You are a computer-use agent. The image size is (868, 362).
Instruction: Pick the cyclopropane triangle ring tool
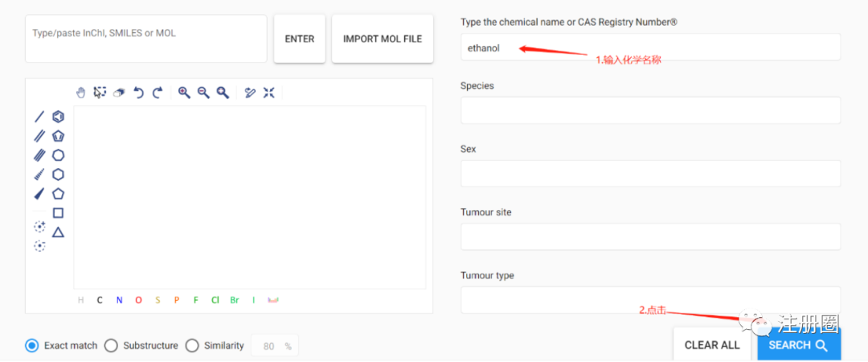pyautogui.click(x=58, y=232)
